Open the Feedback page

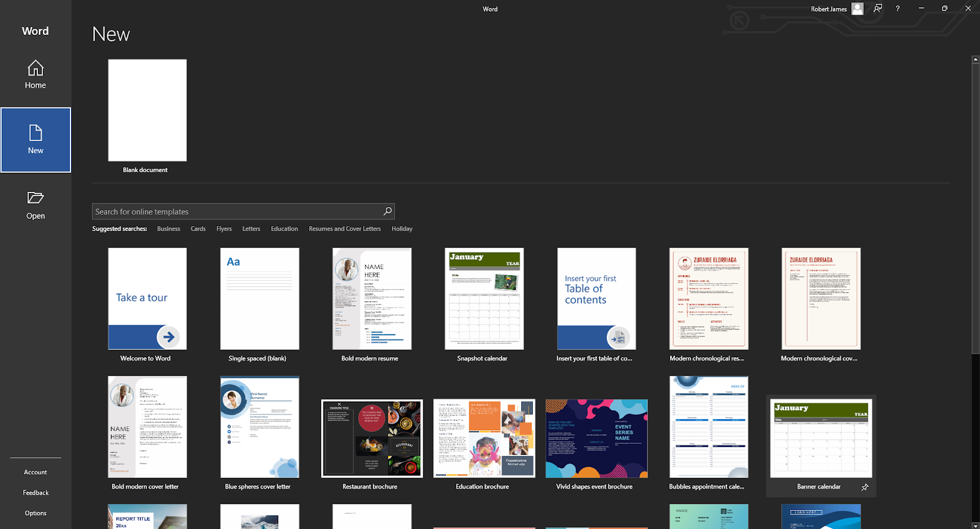click(x=36, y=493)
